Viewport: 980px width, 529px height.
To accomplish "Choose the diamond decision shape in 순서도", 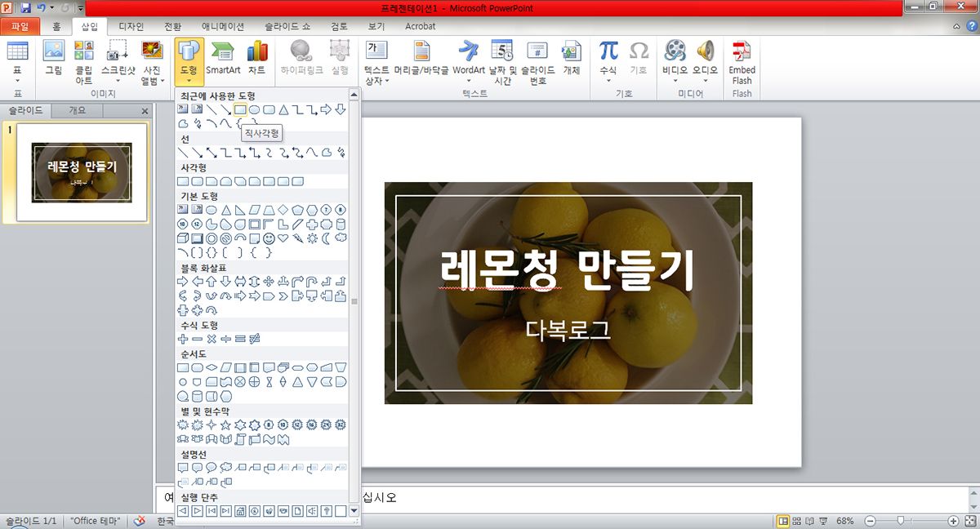I will (x=212, y=367).
